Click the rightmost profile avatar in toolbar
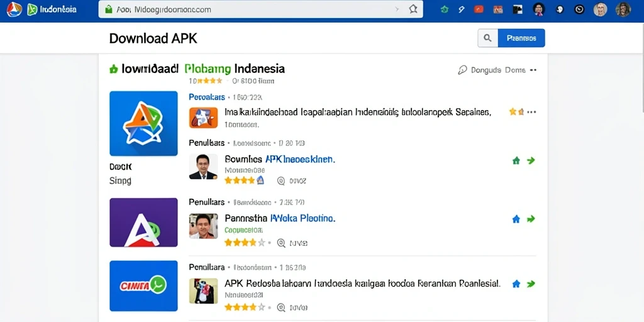The height and width of the screenshot is (322, 644). (x=623, y=9)
